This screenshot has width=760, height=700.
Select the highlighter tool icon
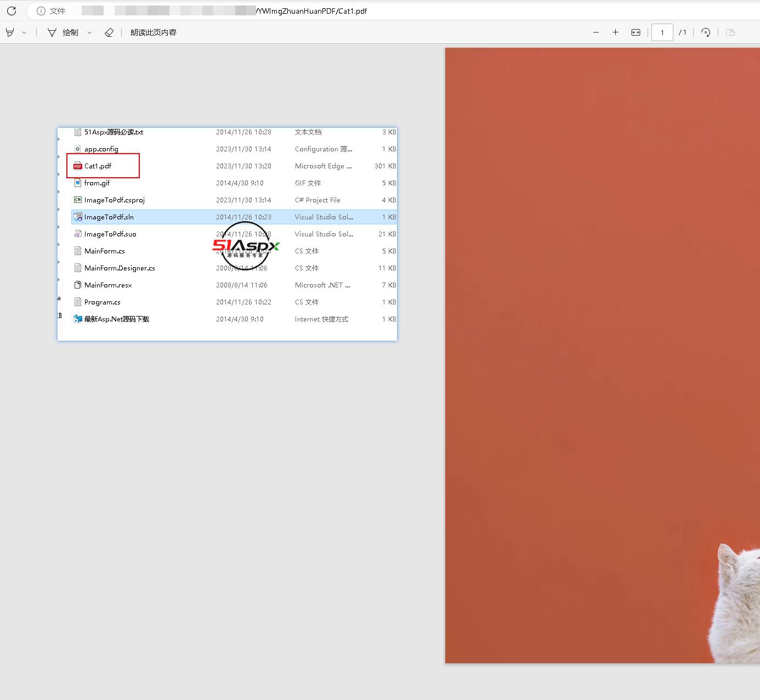pos(10,32)
